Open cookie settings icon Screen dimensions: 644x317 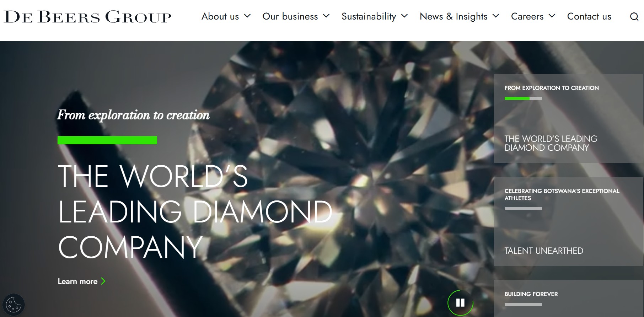pos(14,305)
